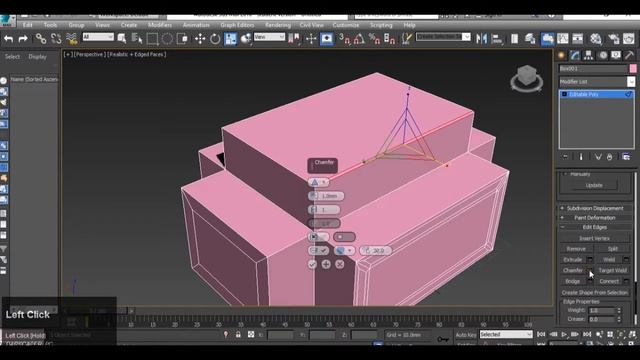This screenshot has width=640, height=360.
Task: Select the Select and Link tool
Action: (40, 39)
